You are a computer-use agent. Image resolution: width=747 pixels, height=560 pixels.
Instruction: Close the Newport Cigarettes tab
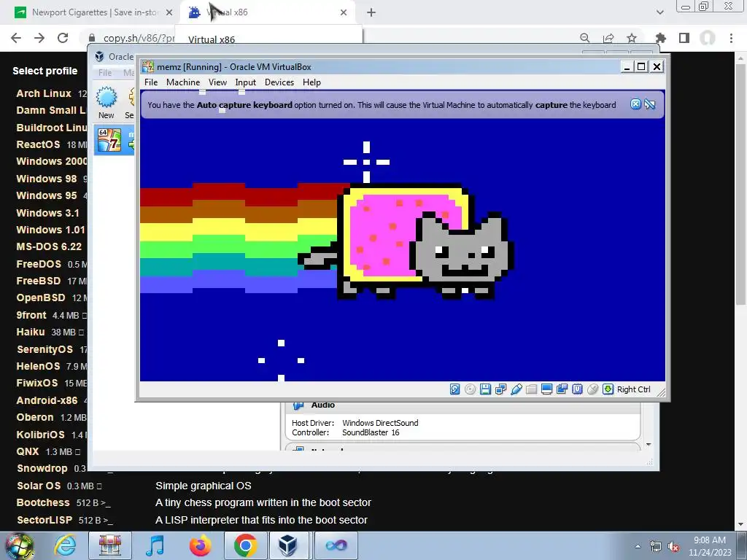169,12
